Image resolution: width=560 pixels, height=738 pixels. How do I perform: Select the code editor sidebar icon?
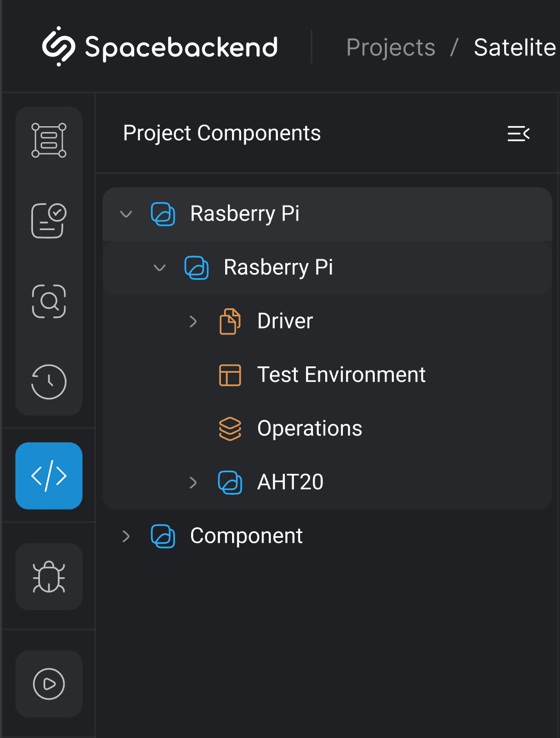pos(49,475)
